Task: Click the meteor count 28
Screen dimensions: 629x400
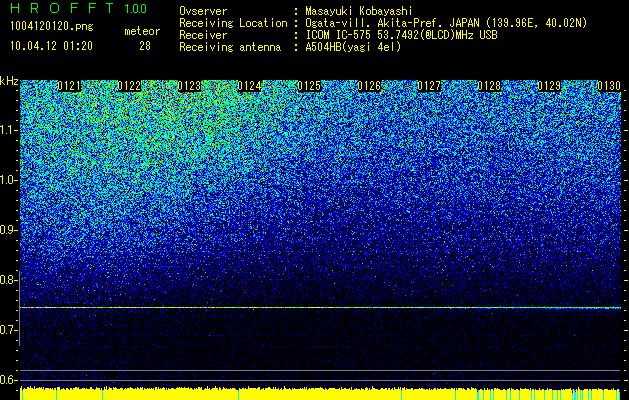Action: coord(145,46)
